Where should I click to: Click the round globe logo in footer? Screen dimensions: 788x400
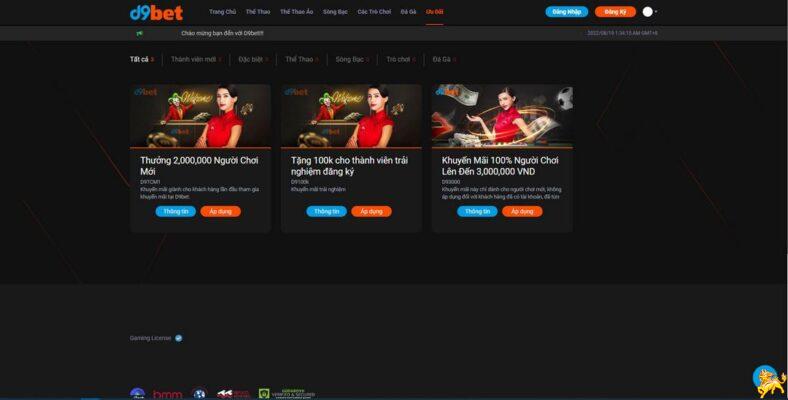point(199,394)
